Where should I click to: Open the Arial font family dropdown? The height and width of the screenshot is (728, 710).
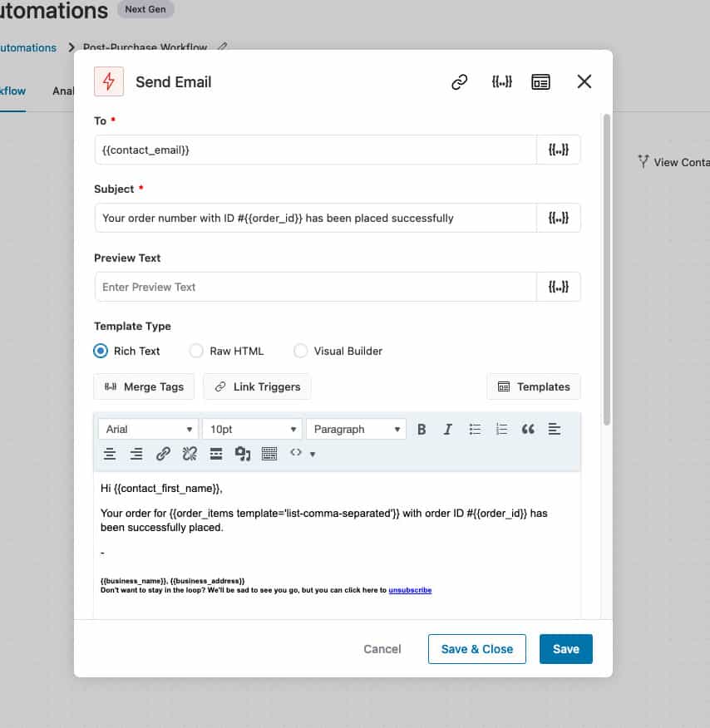148,429
